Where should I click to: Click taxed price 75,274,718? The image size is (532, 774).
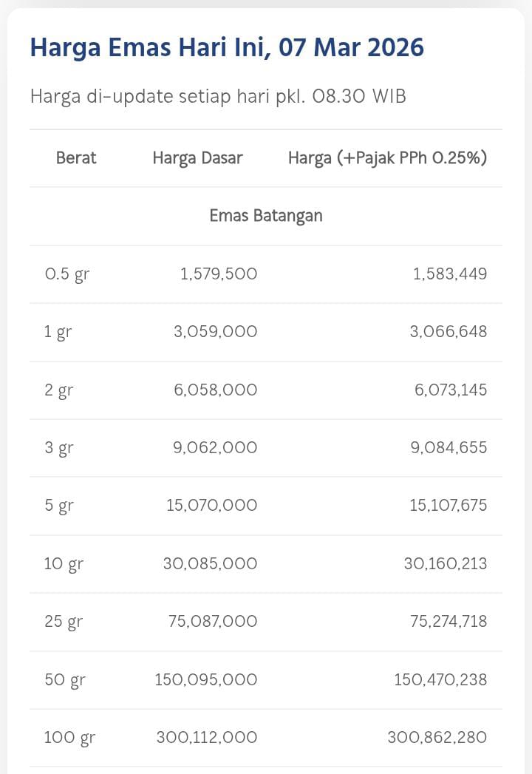449,622
